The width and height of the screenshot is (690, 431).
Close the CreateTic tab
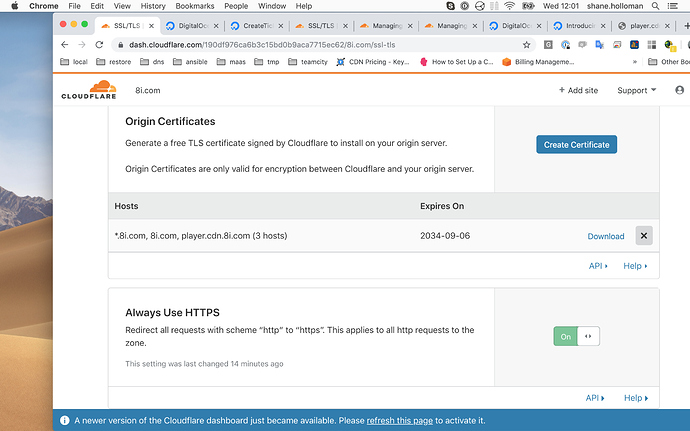tap(280, 26)
